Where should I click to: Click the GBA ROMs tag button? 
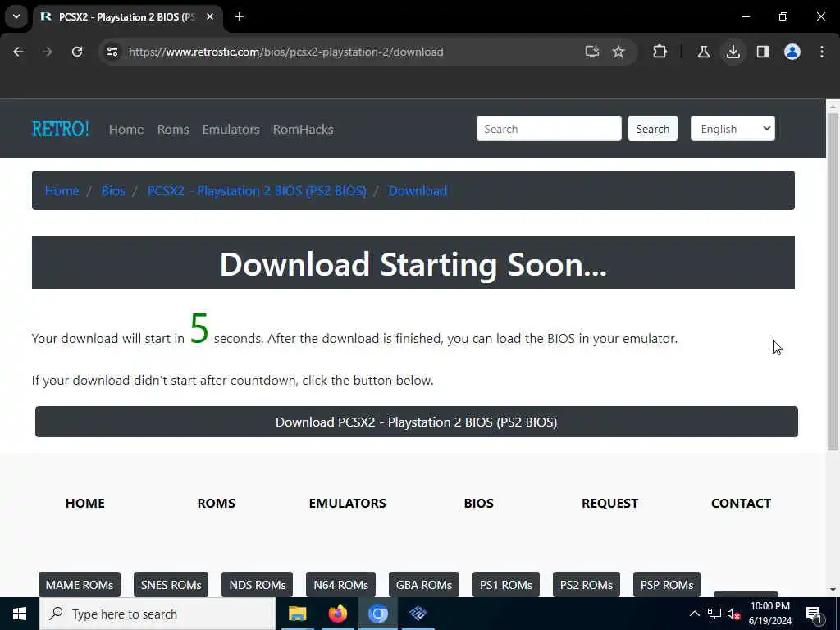[x=424, y=584]
